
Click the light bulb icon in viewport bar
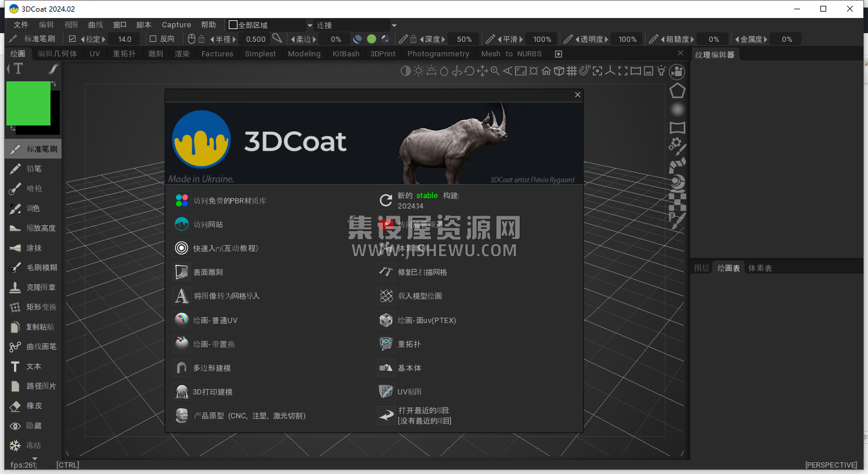pyautogui.click(x=661, y=71)
